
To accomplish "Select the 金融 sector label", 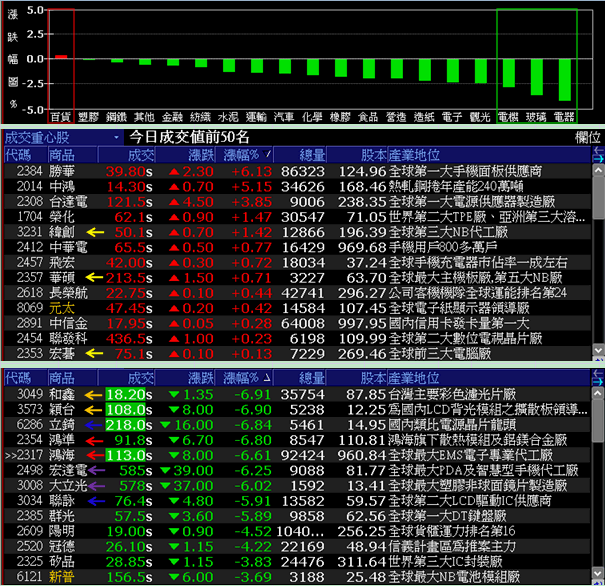I will point(172,117).
